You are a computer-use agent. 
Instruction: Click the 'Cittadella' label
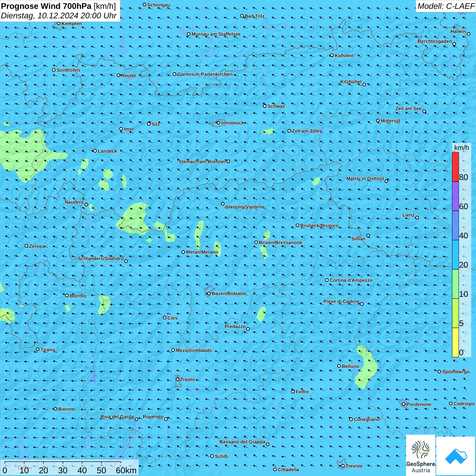click(x=288, y=470)
